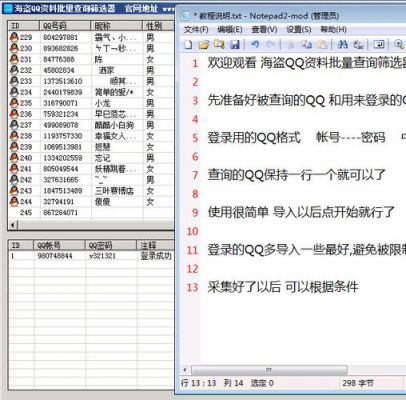Click the 注释 column header in lower table
406x400 pixels.
pos(156,245)
